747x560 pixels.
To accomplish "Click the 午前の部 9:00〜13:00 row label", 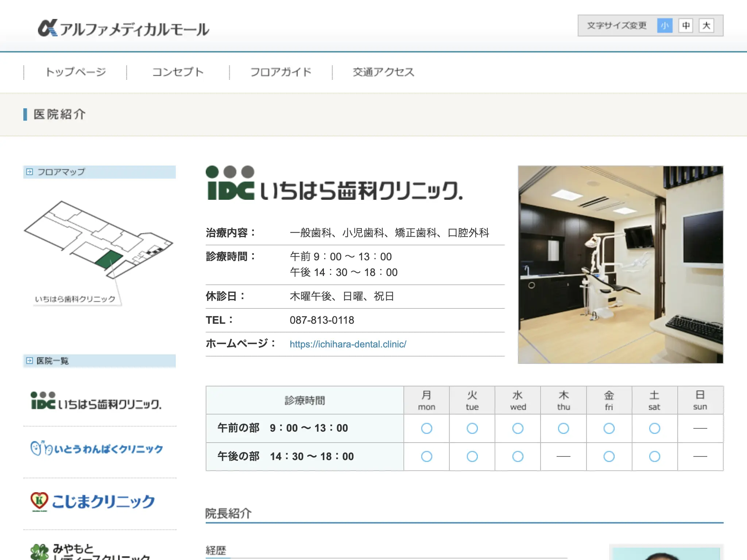I will pyautogui.click(x=283, y=428).
